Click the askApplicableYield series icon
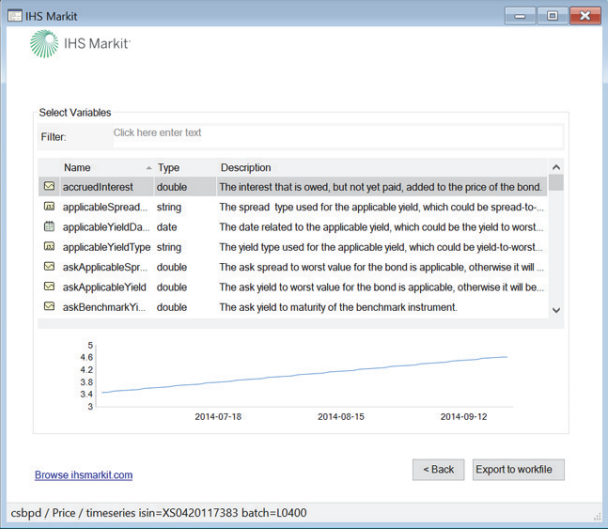The image size is (608, 529). [x=49, y=287]
